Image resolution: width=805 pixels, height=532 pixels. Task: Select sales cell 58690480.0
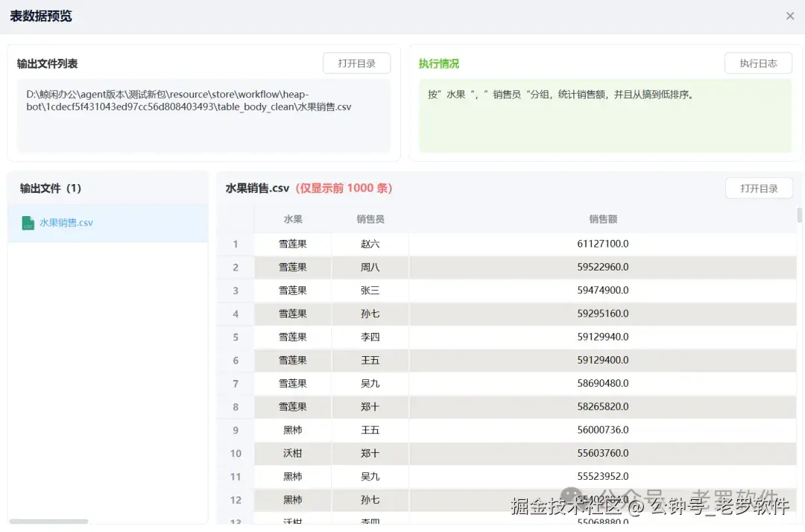pyautogui.click(x=603, y=383)
